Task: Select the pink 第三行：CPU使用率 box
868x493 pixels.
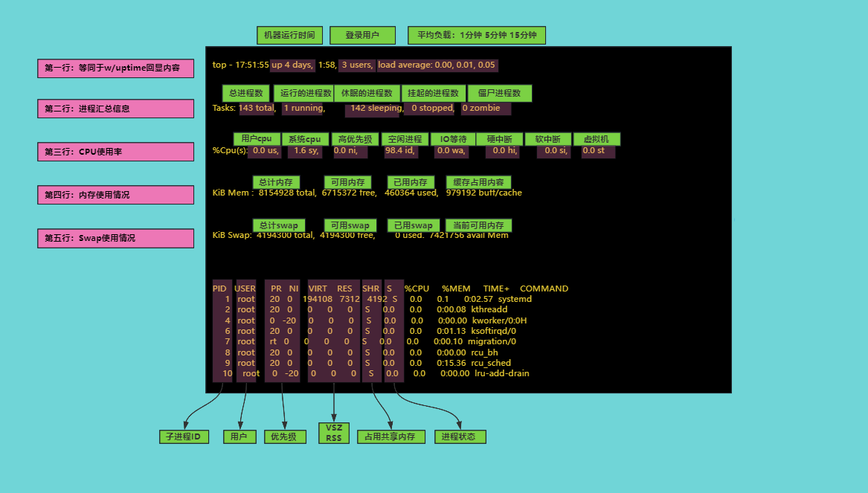Action: (116, 152)
